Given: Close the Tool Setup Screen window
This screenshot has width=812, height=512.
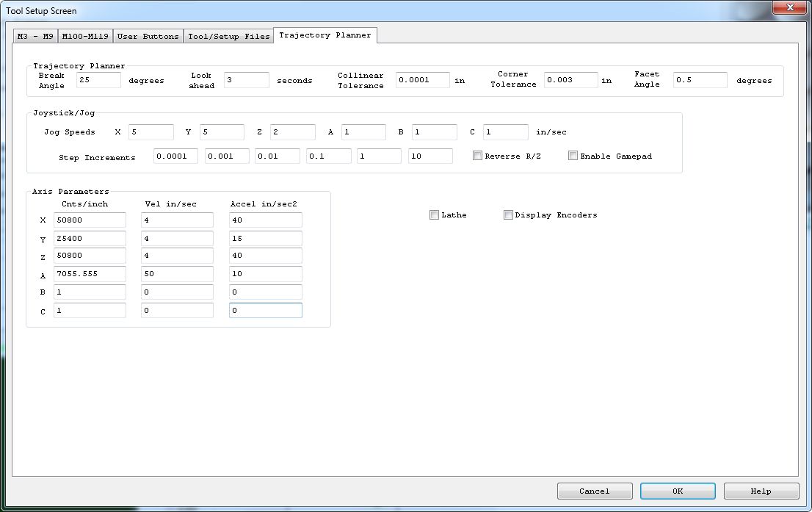Looking at the screenshot, I should (x=789, y=8).
